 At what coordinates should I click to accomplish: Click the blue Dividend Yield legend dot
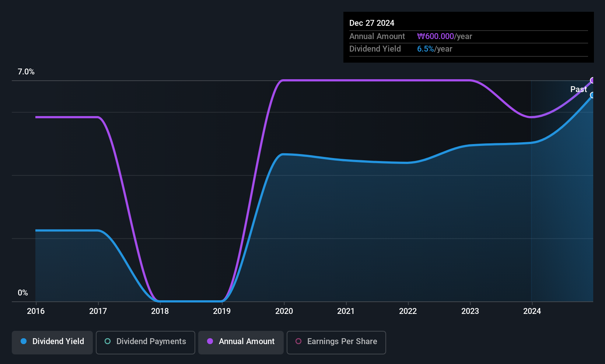[x=24, y=341]
